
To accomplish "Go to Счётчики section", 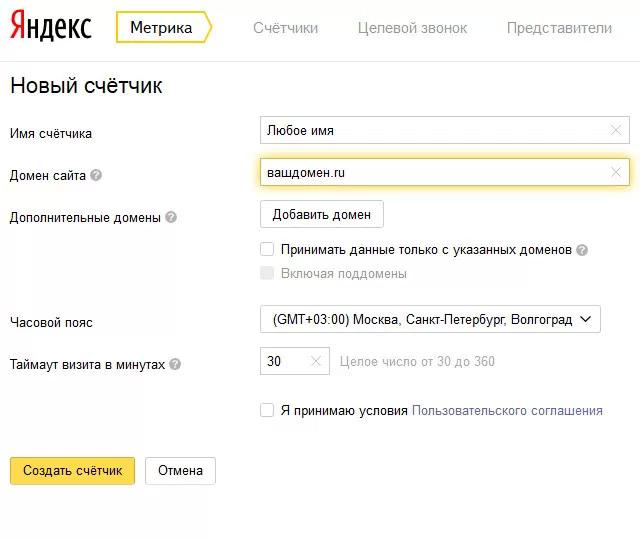I will point(285,28).
